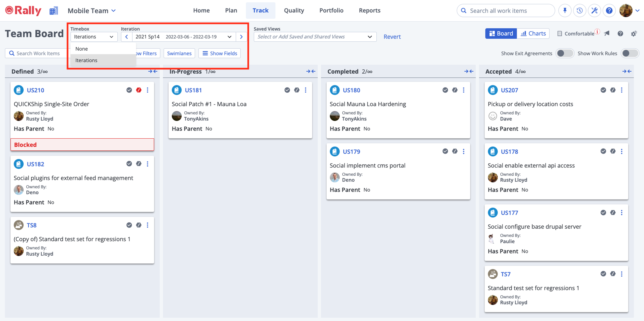Turn on Show Work Rules switch
Image resolution: width=644 pixels, height=321 pixels.
click(x=630, y=53)
